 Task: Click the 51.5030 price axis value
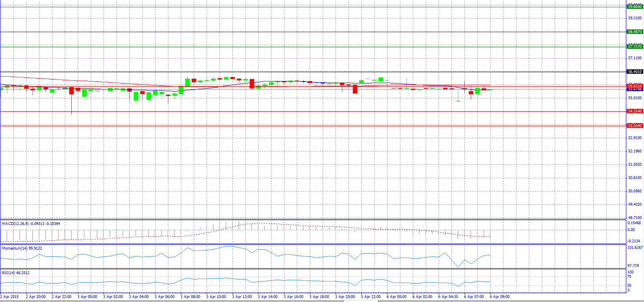pyautogui.click(x=635, y=165)
